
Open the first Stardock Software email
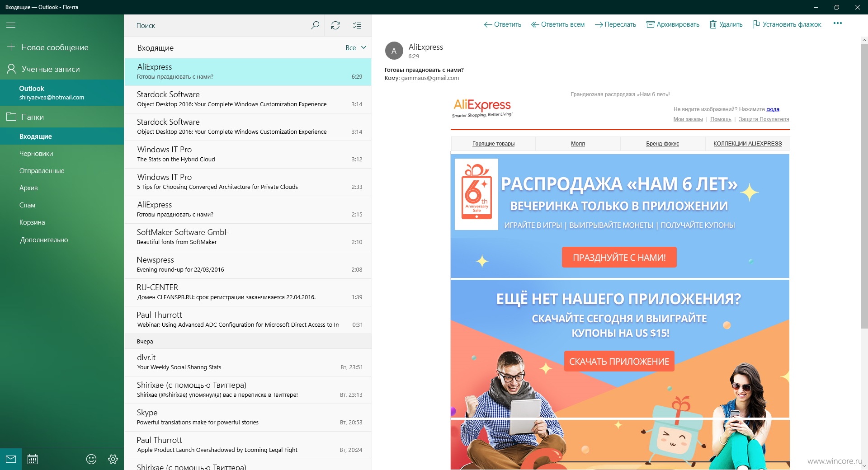(x=248, y=99)
